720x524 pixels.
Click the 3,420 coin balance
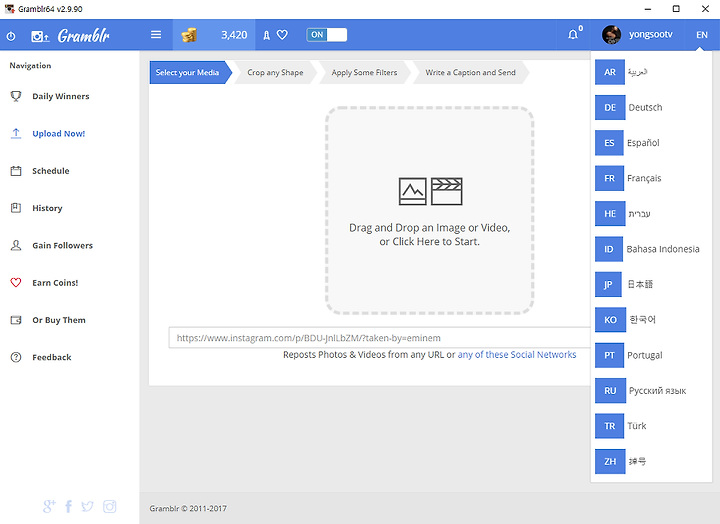[x=234, y=35]
